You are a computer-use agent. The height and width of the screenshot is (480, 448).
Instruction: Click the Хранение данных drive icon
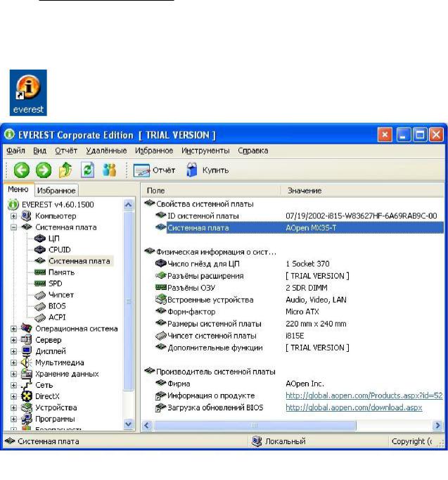(x=26, y=374)
